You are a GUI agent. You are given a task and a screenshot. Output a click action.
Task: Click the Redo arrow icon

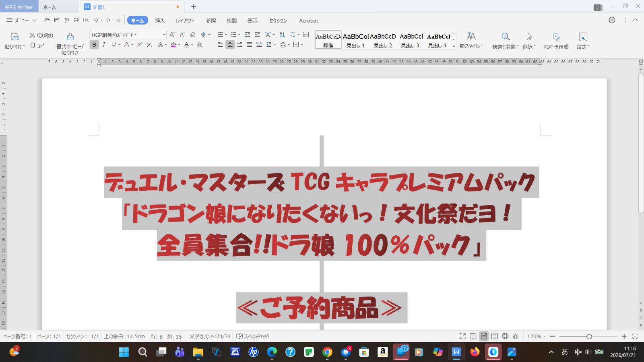click(108, 20)
